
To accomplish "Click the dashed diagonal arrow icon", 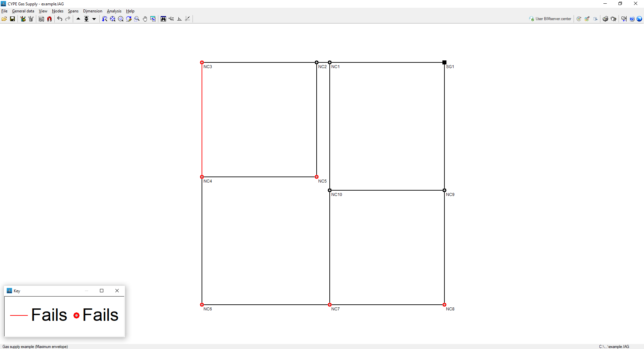I will click(187, 19).
